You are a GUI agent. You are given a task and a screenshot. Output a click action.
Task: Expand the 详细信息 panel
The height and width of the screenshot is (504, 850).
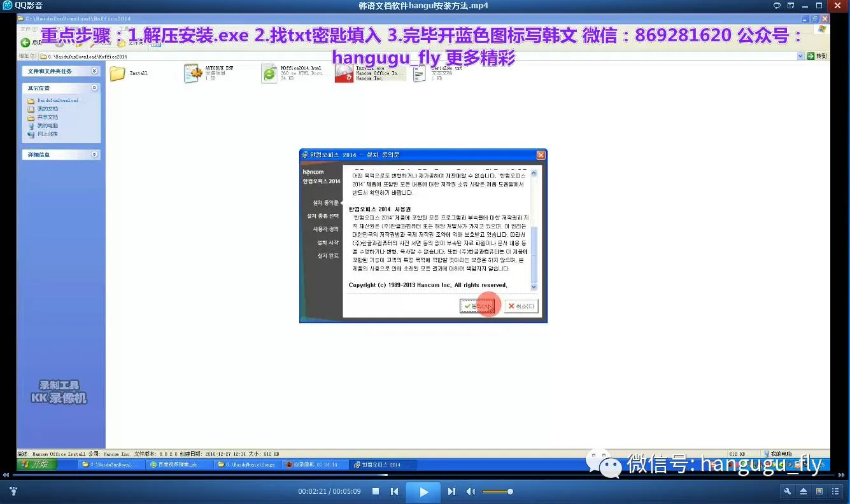[x=95, y=155]
